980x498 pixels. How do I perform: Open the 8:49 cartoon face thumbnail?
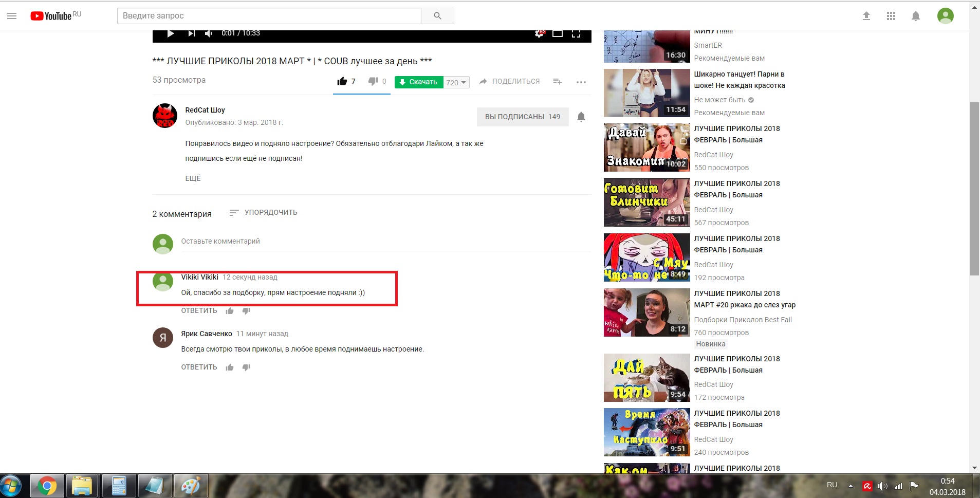[647, 257]
